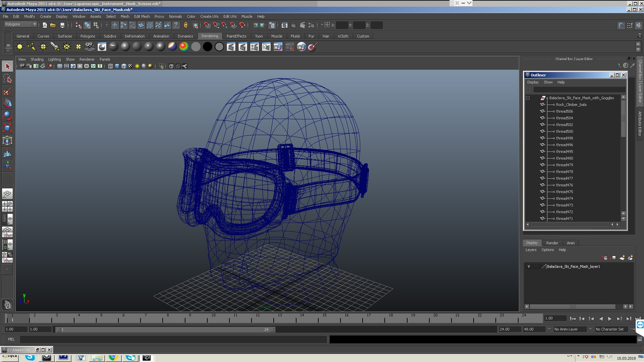The image size is (644, 362).
Task: Activate the Select tool arrow
Action: 7,66
